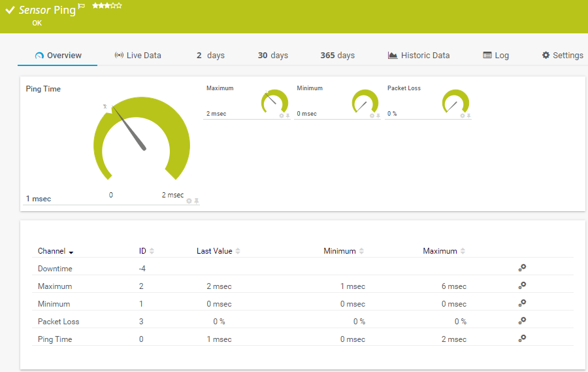Viewport: 588px width, 372px height.
Task: Switch to the Live Data tab
Action: (137, 56)
